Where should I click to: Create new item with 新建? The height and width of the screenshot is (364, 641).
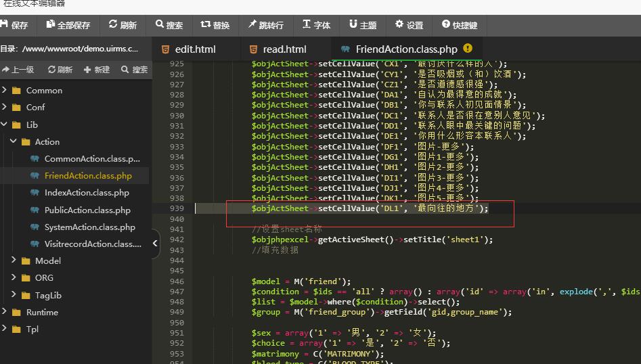[x=97, y=70]
